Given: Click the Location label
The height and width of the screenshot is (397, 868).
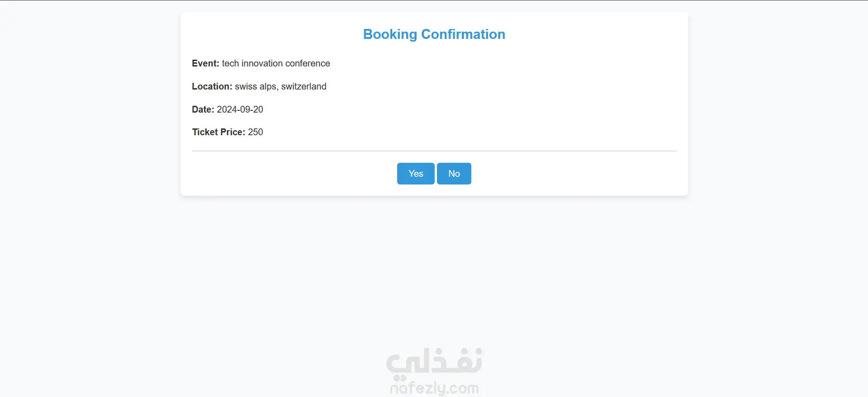Looking at the screenshot, I should coord(212,86).
